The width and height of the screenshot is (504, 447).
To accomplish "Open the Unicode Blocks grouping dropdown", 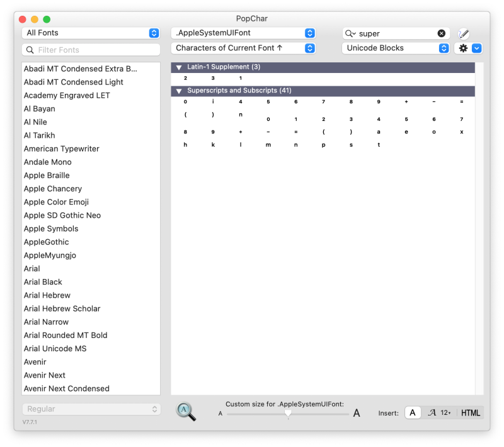I will click(x=396, y=48).
